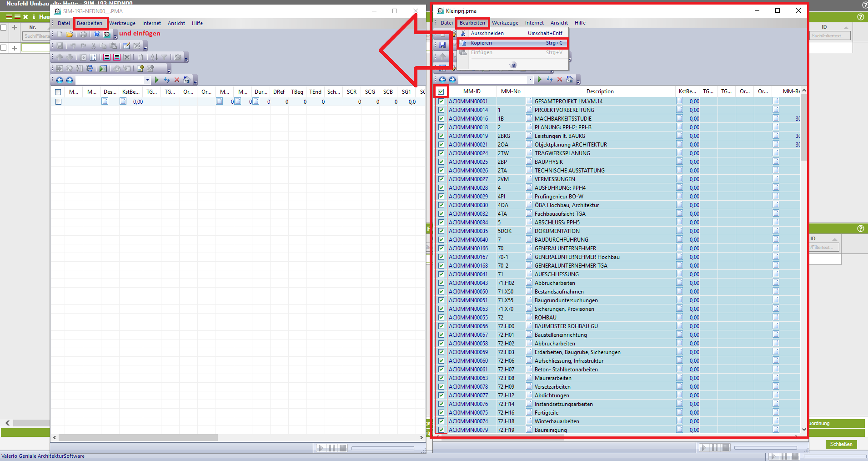Click the green play arrow in left window navigation bar
Image resolution: width=868 pixels, height=461 pixels.
pyautogui.click(x=156, y=80)
